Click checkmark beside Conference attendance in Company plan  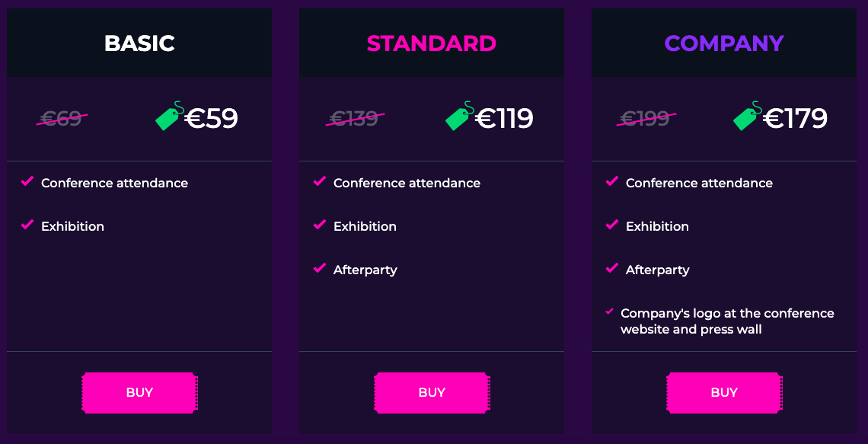(611, 181)
